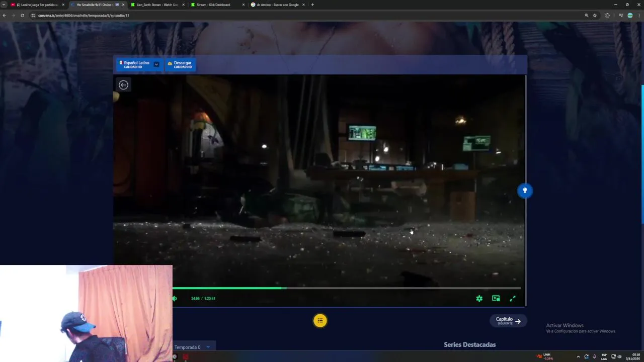Switch to the dr destino Google search tab
The width and height of the screenshot is (644, 362).
278,5
